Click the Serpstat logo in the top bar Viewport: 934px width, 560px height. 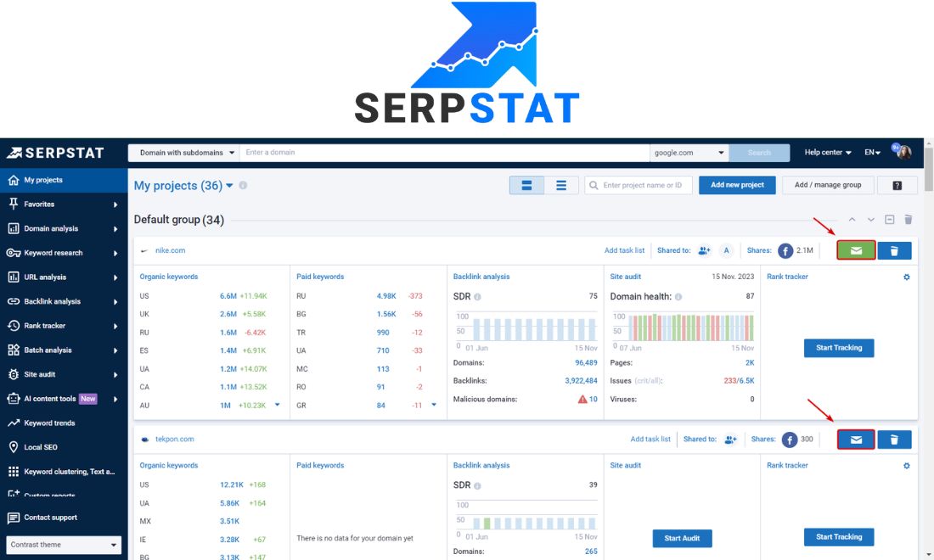click(53, 152)
